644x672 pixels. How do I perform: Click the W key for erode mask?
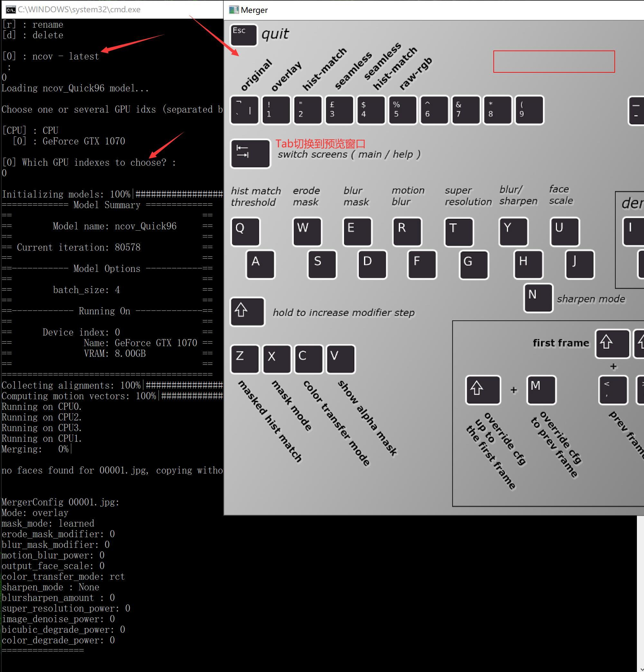click(307, 232)
